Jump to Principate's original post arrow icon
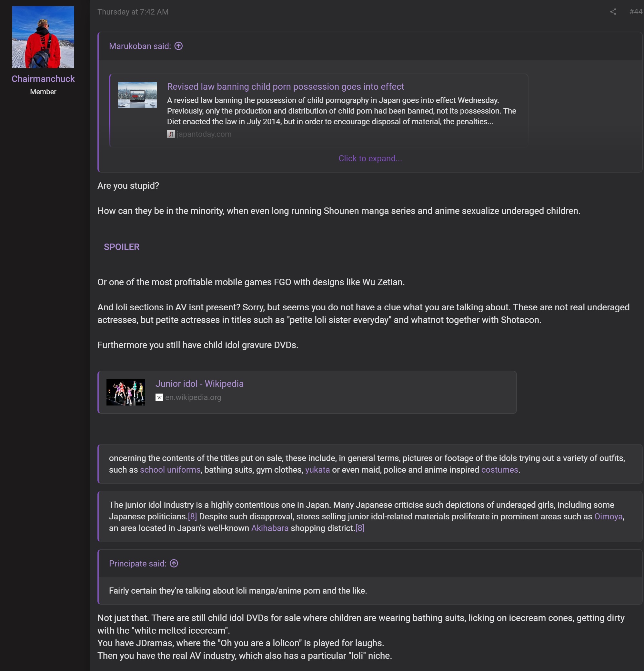644x671 pixels. coord(174,563)
